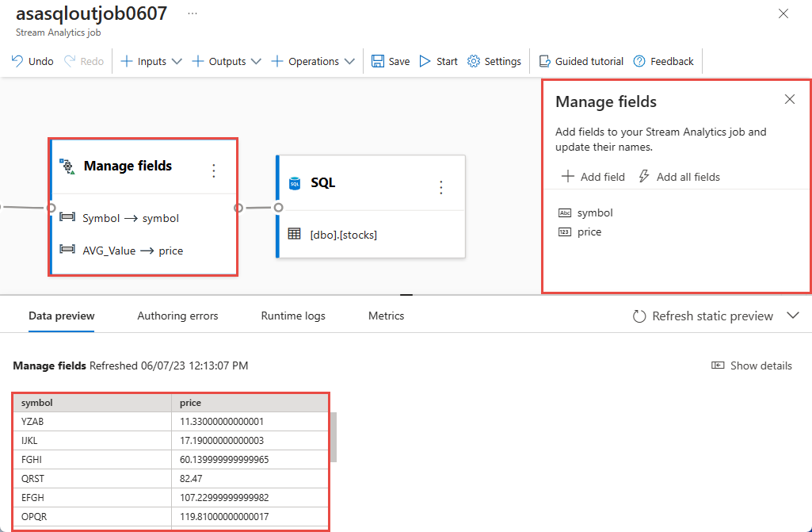Viewport: 812px width, 532px height.
Task: Click the Save icon in the toolbar
Action: pyautogui.click(x=380, y=60)
